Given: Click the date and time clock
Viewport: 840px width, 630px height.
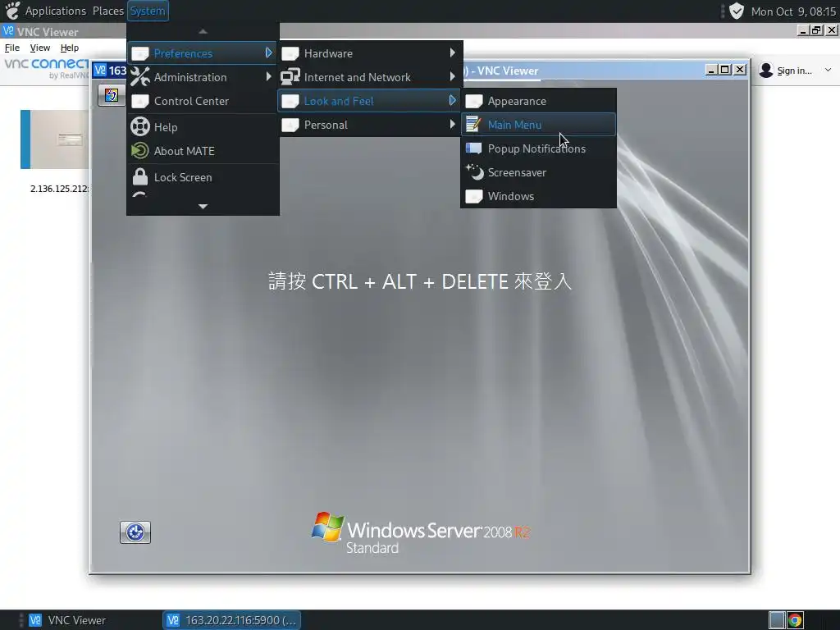Looking at the screenshot, I should point(793,11).
